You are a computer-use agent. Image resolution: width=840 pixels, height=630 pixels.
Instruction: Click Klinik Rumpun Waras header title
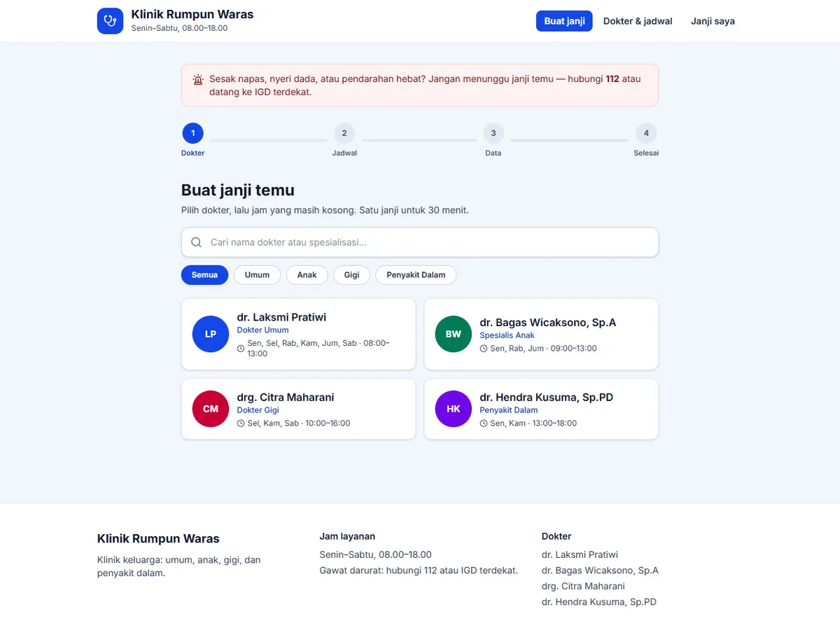[x=192, y=14]
